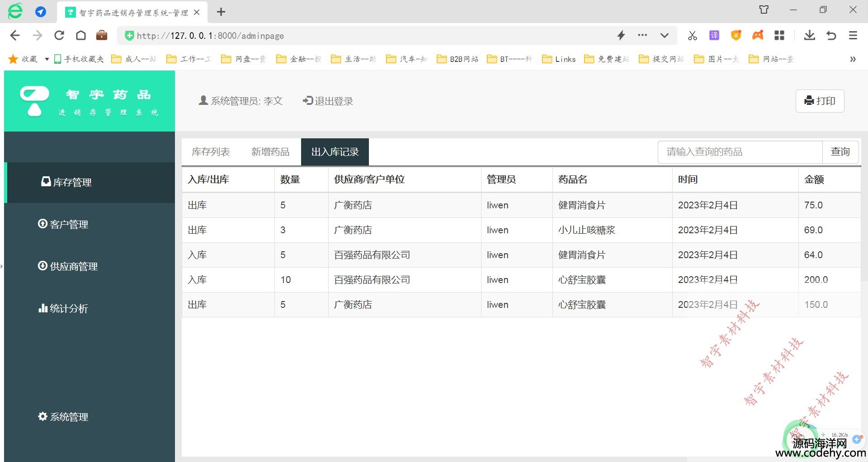
Task: Click the translate extension icon
Action: 714,35
